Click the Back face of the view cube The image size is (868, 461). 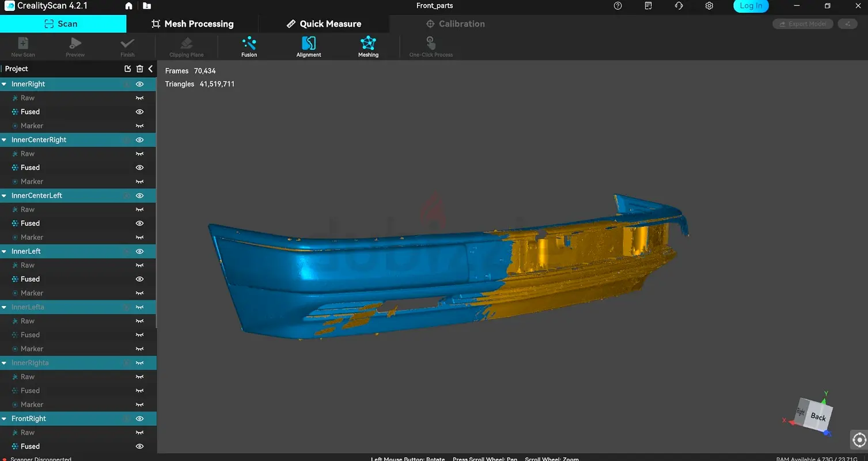[817, 417]
